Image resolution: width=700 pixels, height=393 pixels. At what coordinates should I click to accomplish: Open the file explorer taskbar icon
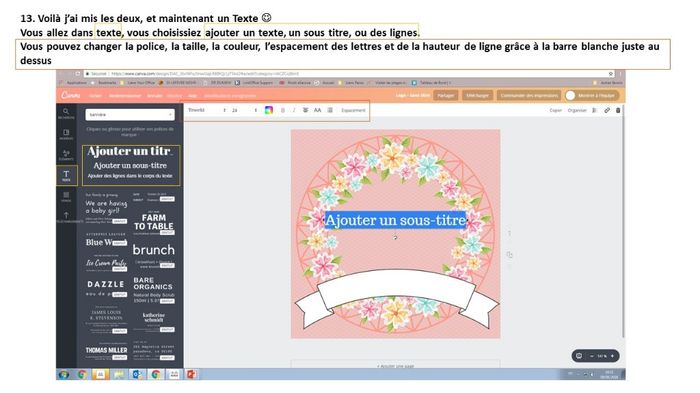point(119,374)
